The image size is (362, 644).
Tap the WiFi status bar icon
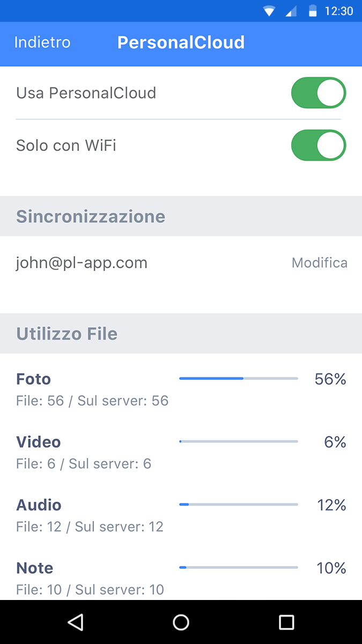tap(269, 11)
